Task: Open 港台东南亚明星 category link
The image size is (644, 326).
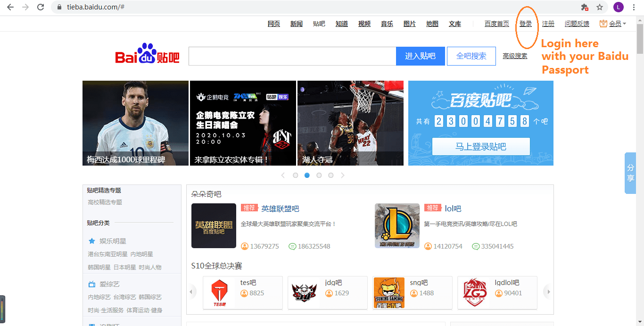Action: pos(107,254)
